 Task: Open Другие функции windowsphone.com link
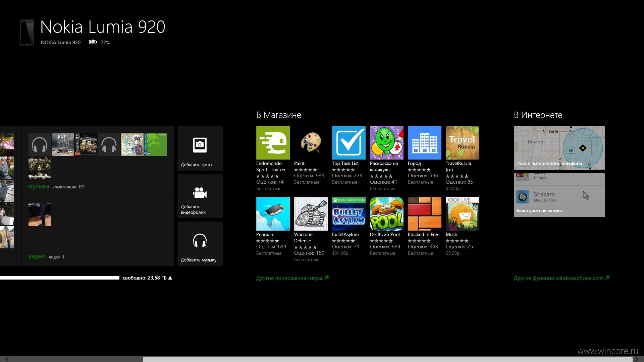point(561,278)
